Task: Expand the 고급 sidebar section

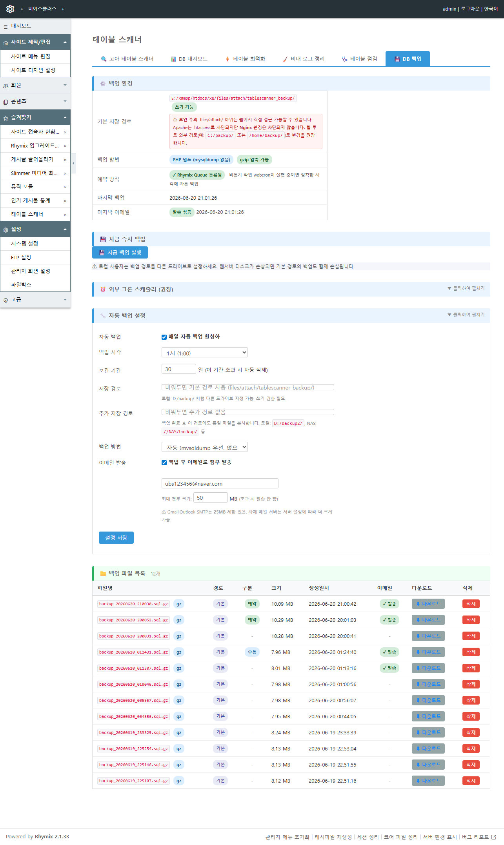Action: [x=35, y=300]
